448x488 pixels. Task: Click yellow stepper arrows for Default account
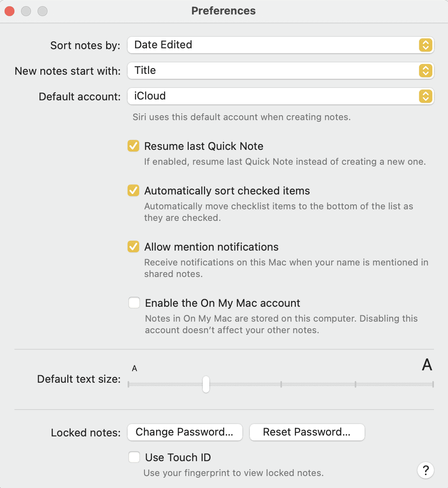pos(425,96)
